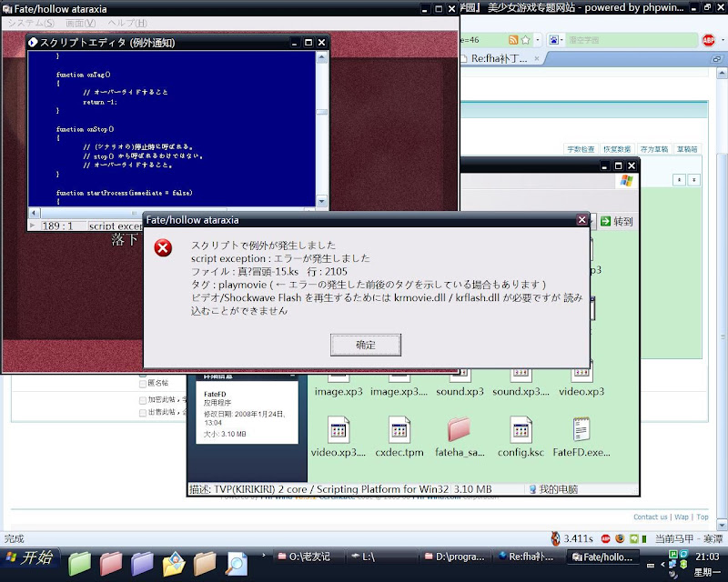The width and height of the screenshot is (728, 582).
Task: Click left arrow of script editor horizontal scrollbar
Action: (34, 213)
